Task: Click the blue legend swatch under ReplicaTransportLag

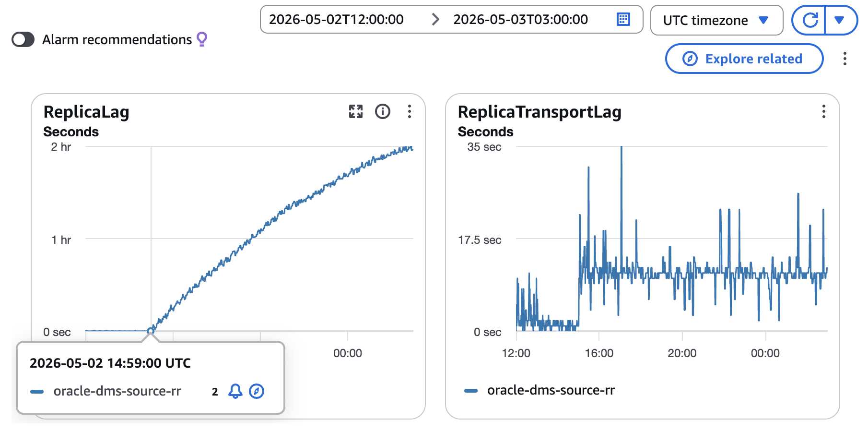Action: [x=471, y=391]
